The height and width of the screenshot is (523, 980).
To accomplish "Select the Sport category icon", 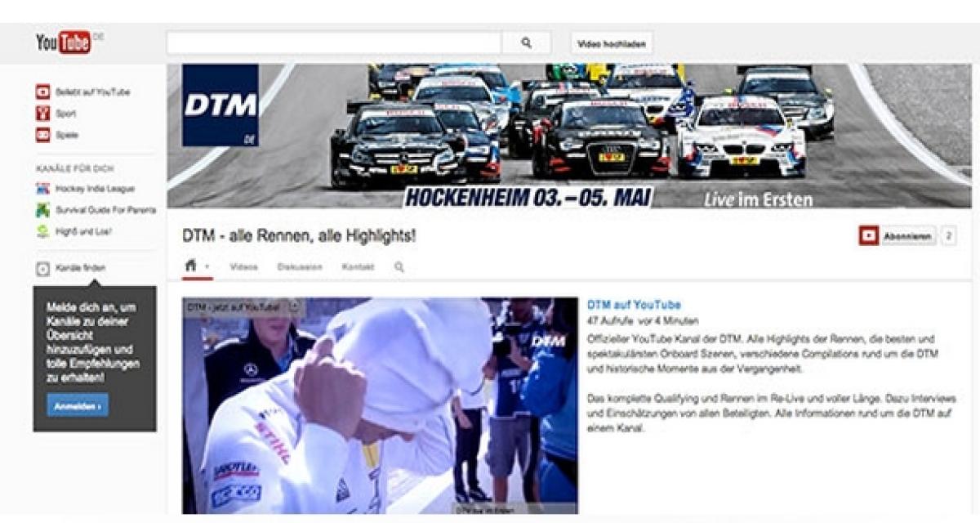I will coord(43,114).
